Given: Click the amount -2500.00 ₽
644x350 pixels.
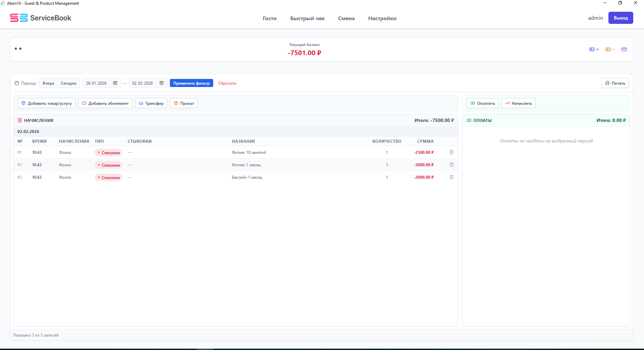Looking at the screenshot, I should [424, 152].
